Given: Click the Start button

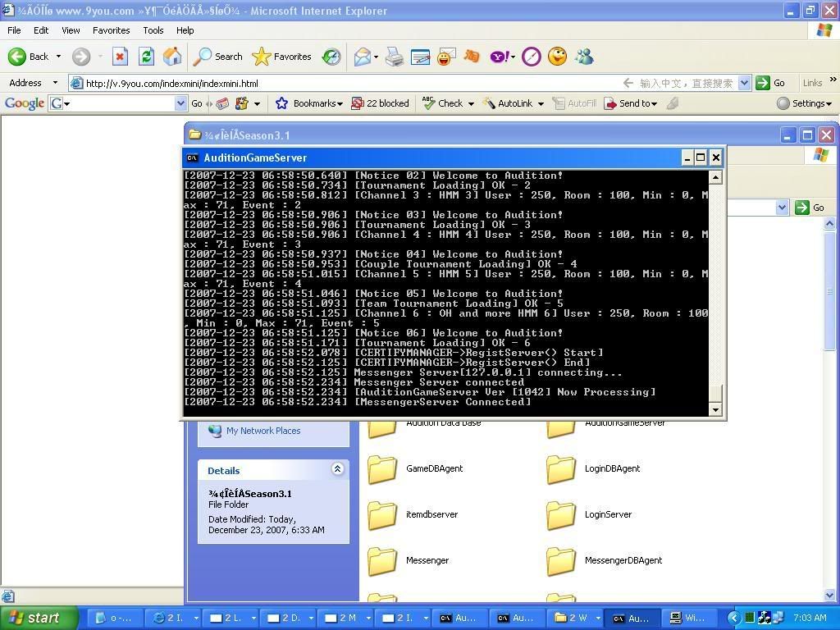Looking at the screenshot, I should [x=39, y=618].
